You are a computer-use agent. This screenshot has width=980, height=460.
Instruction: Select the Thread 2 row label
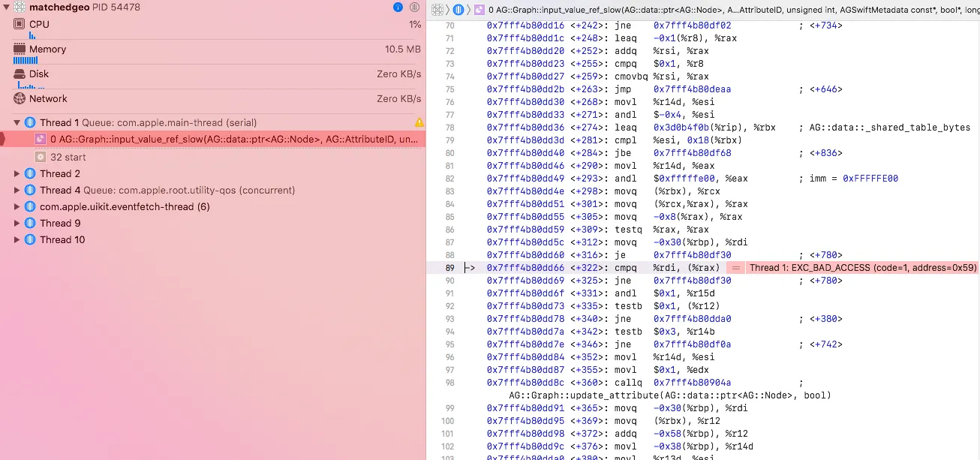tap(60, 173)
